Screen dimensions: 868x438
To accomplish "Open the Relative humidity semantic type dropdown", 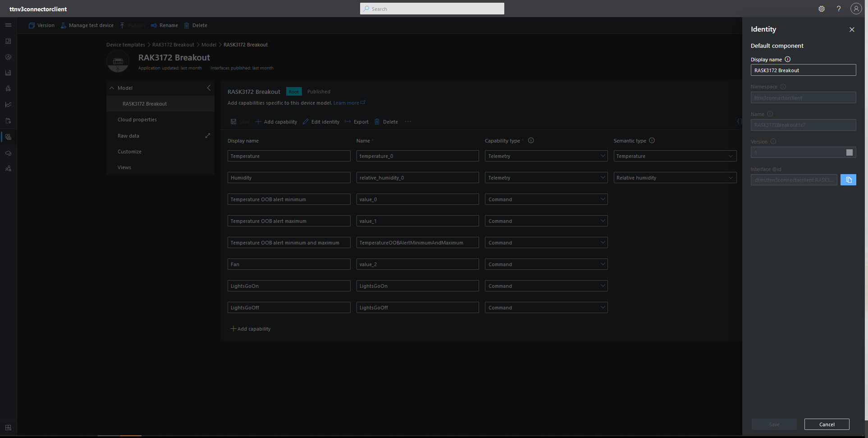I will coord(675,178).
